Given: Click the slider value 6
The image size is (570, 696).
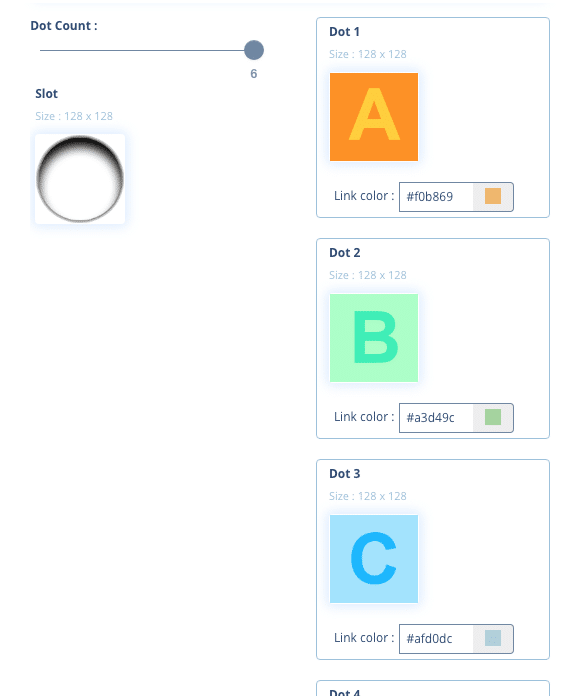Looking at the screenshot, I should pyautogui.click(x=253, y=74).
